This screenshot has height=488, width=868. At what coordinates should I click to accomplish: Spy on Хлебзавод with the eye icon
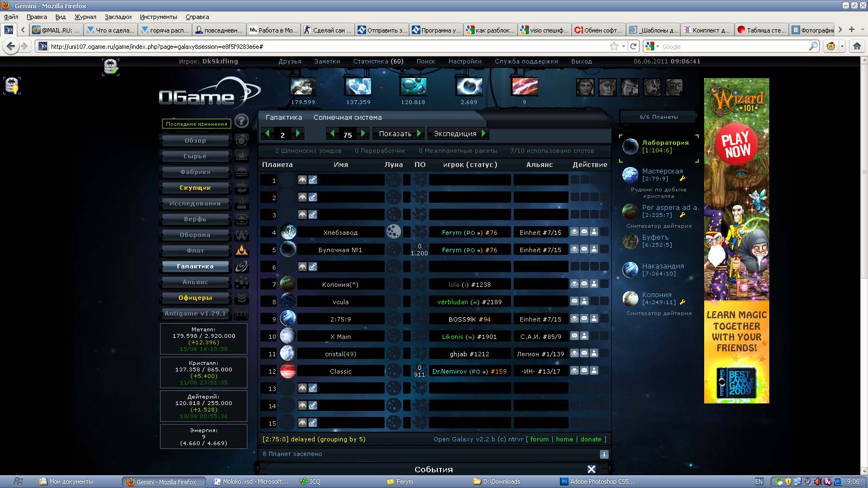coord(575,232)
